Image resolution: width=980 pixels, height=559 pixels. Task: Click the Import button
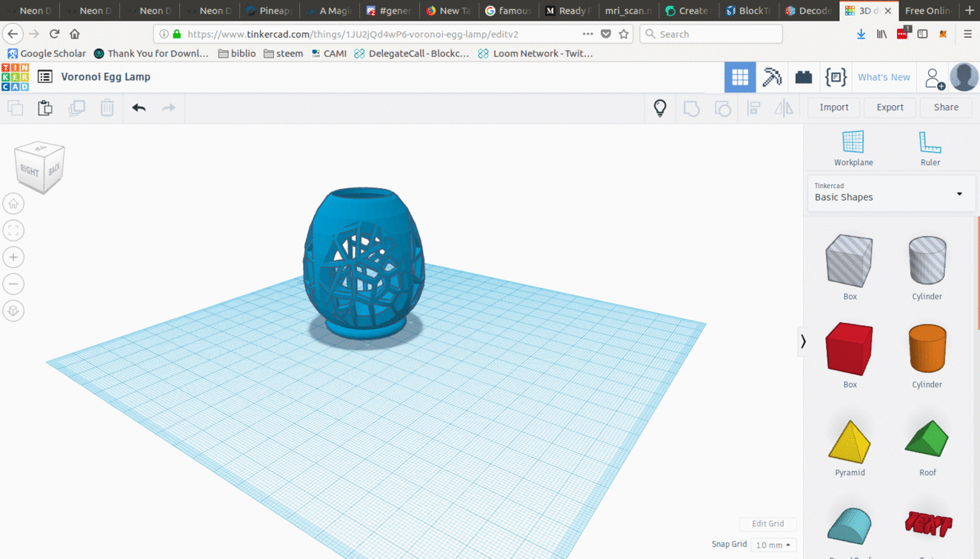click(834, 107)
